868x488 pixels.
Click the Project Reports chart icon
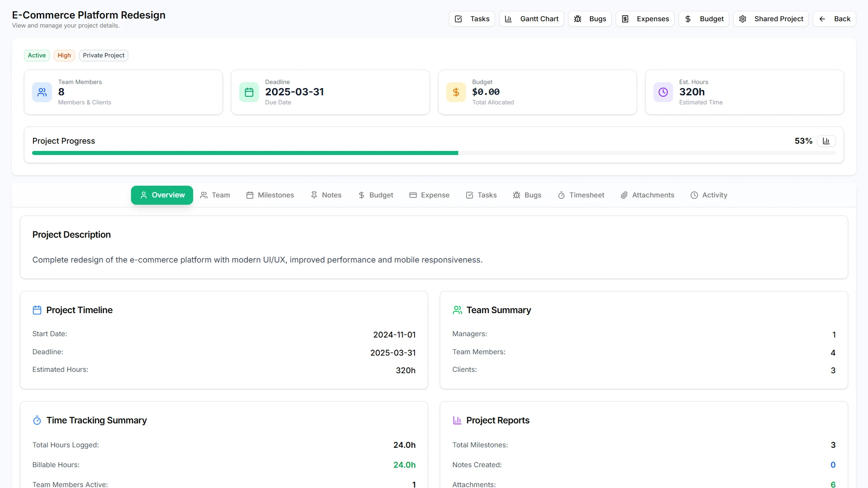(457, 421)
